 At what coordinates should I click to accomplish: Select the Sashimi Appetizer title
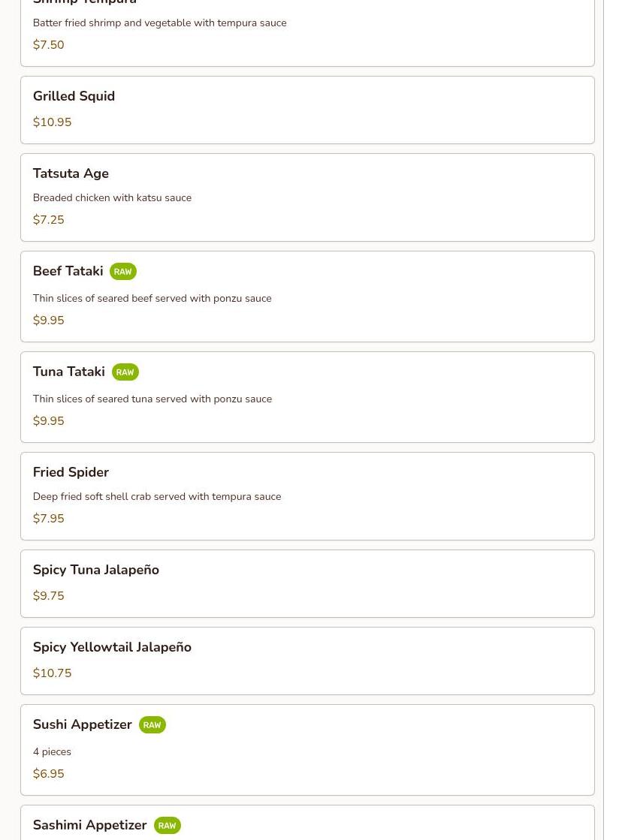click(x=89, y=825)
